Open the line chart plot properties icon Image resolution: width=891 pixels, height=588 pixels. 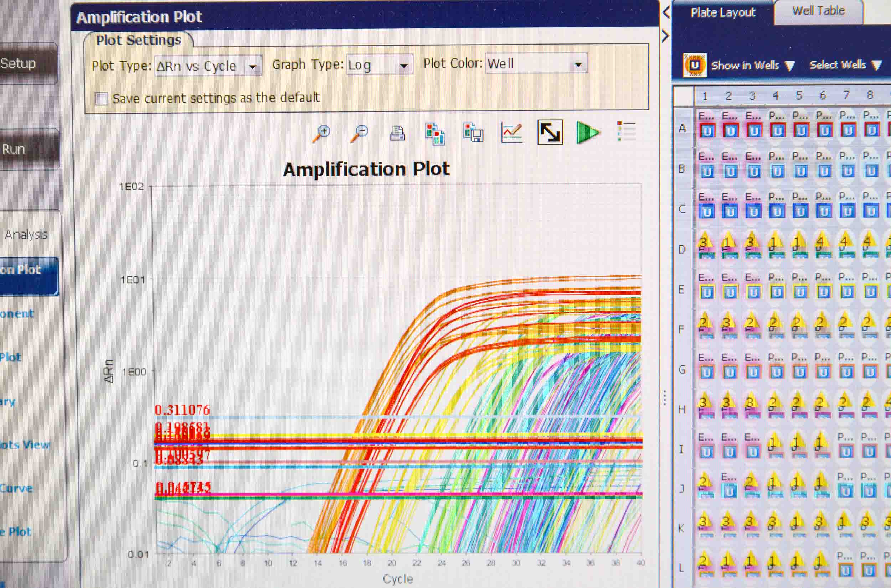(512, 133)
